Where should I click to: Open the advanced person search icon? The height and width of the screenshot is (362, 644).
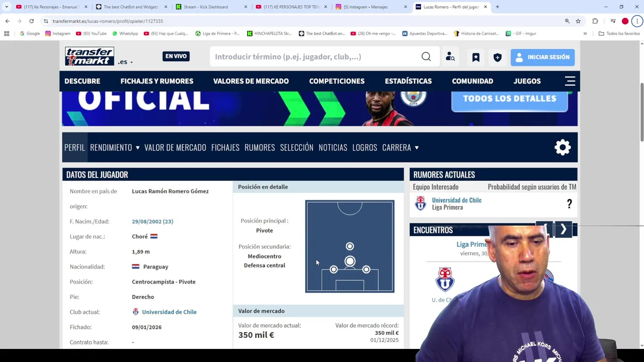[450, 57]
